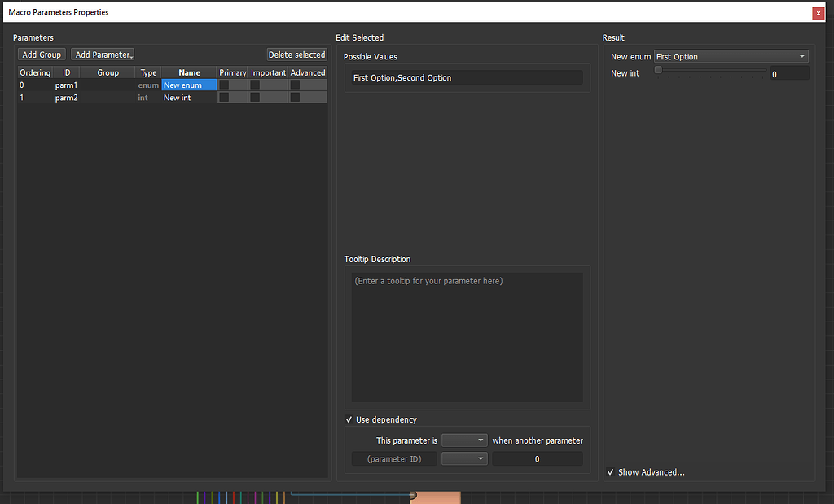
Task: Click the New int slider handle
Action: [x=658, y=70]
